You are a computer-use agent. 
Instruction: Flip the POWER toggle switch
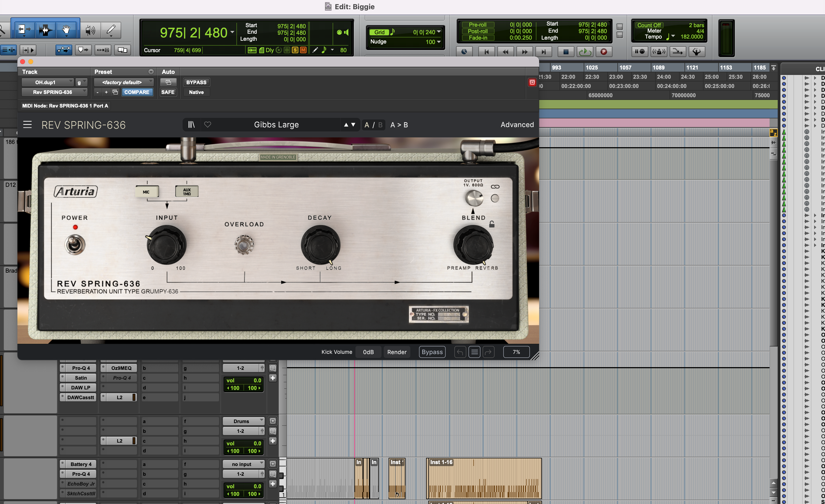tap(75, 244)
